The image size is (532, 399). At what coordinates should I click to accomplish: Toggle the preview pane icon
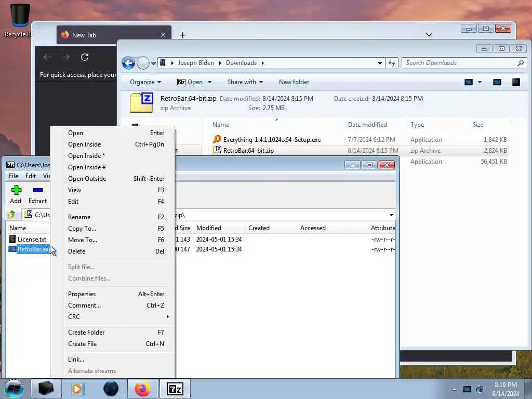[497, 82]
